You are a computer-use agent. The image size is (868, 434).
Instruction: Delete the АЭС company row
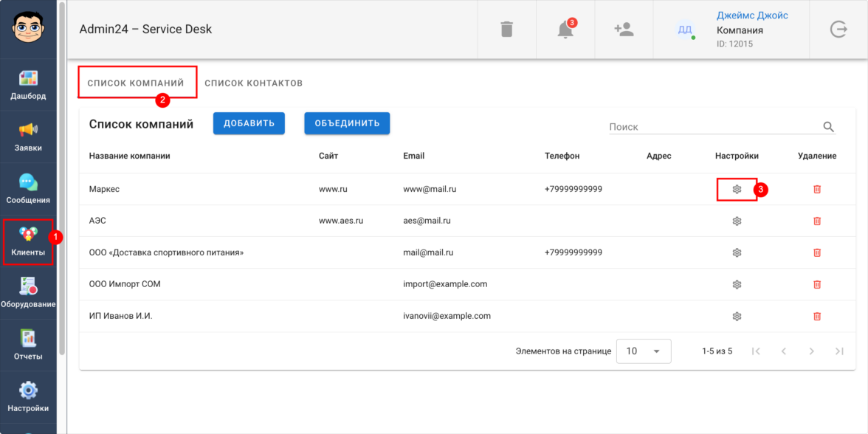[x=817, y=221]
